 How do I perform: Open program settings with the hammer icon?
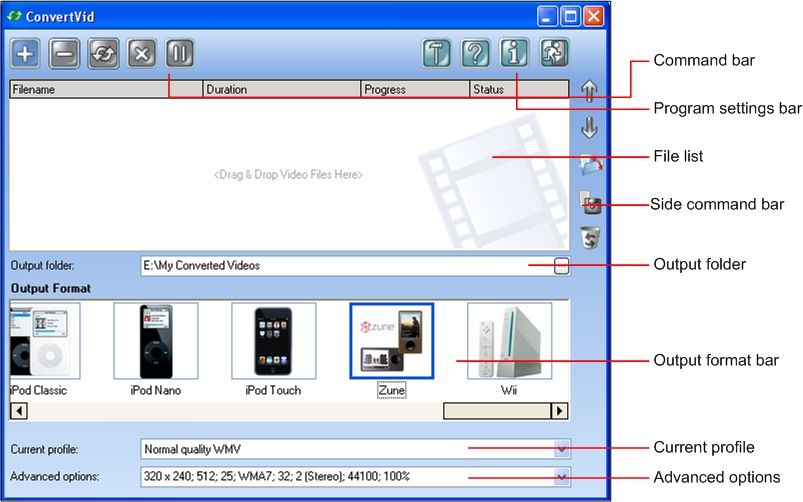436,53
